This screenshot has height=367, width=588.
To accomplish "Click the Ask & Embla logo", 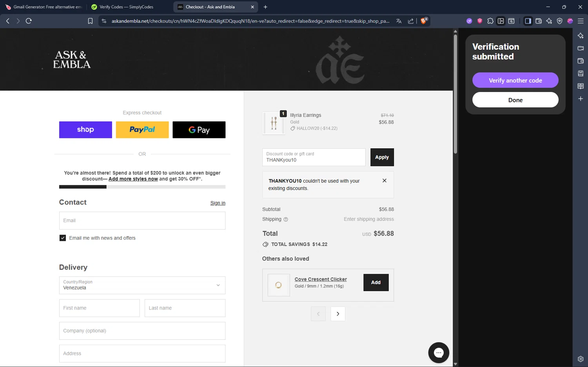I will tap(72, 60).
